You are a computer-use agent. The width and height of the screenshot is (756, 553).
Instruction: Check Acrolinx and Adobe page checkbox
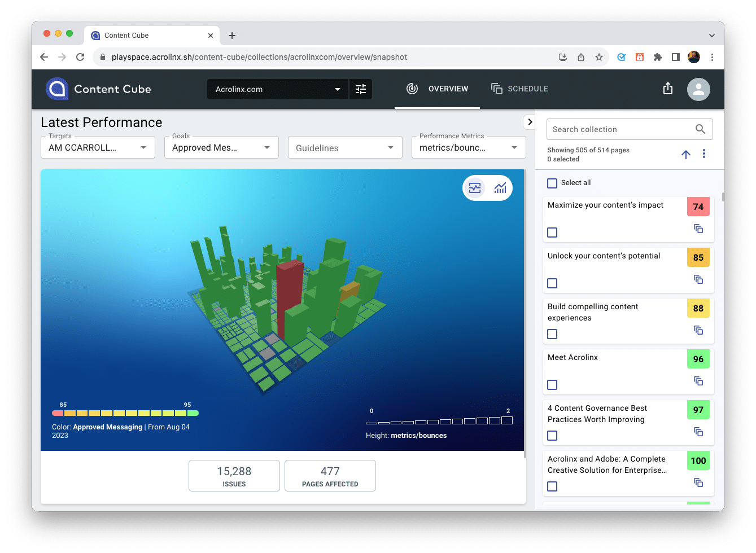tap(552, 486)
